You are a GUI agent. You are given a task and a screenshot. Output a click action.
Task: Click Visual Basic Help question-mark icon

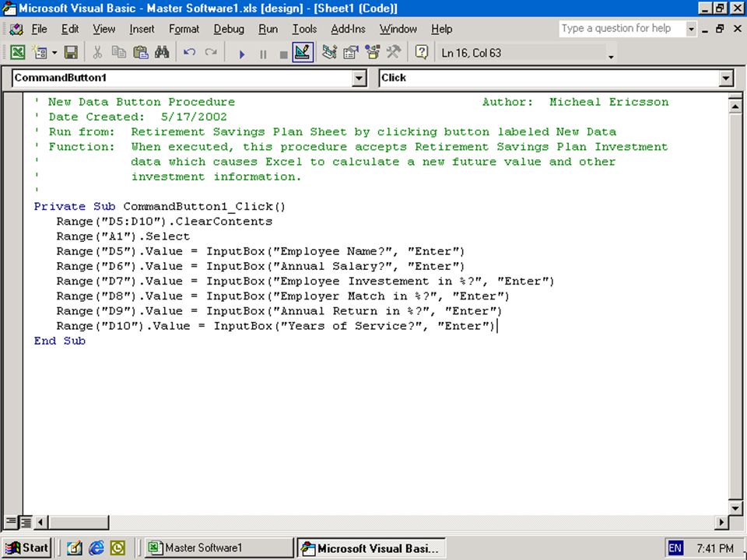click(x=421, y=52)
